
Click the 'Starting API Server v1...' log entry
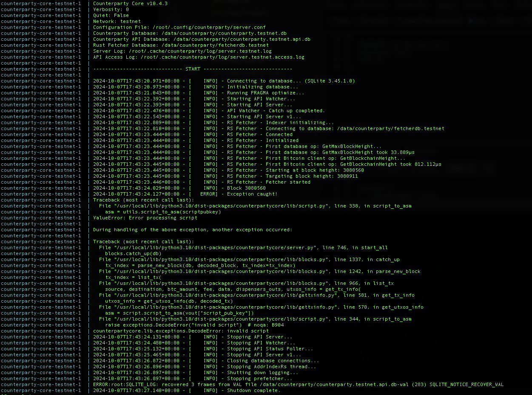click(197, 117)
